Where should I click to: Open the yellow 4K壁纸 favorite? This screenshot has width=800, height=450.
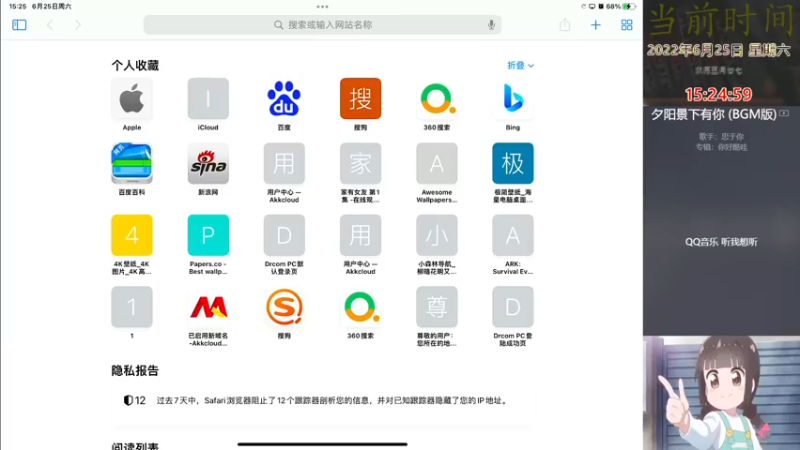(x=132, y=244)
